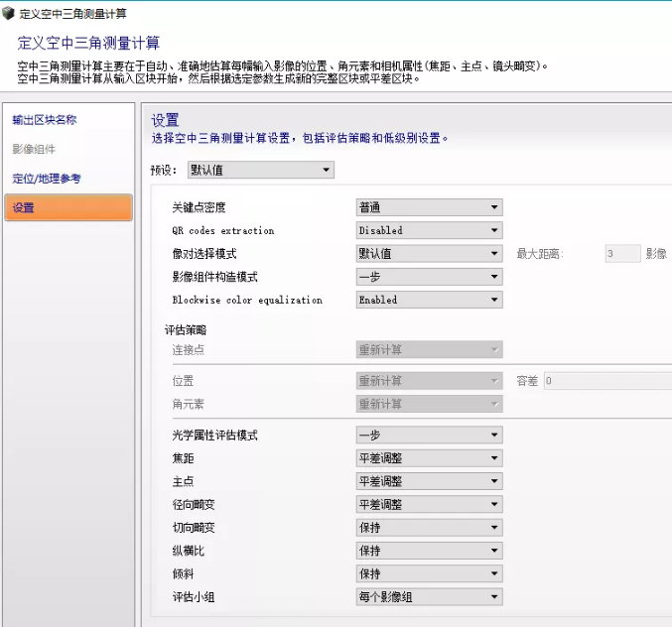The height and width of the screenshot is (627, 672).
Task: Click the app cube icon in title bar
Action: tap(9, 13)
